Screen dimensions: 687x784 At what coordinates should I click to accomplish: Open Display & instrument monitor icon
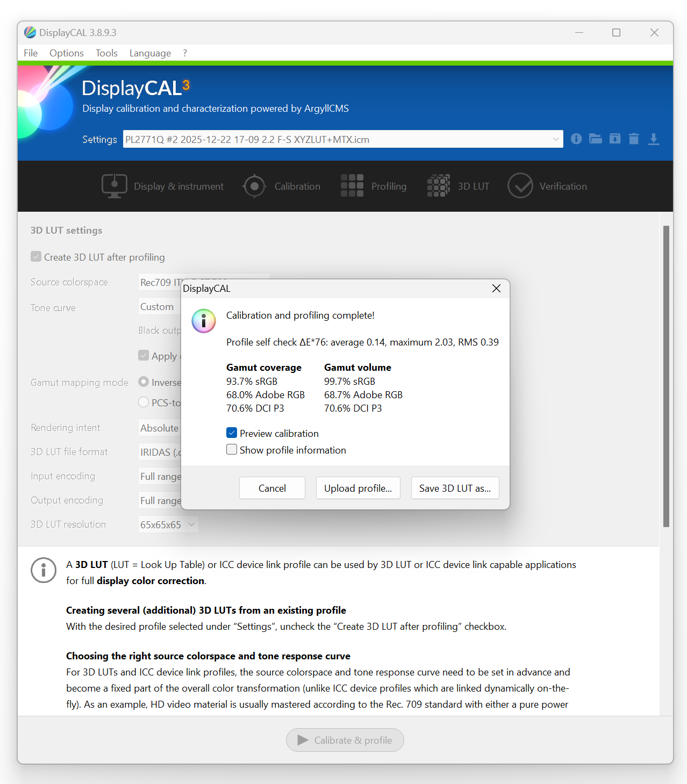(x=114, y=186)
